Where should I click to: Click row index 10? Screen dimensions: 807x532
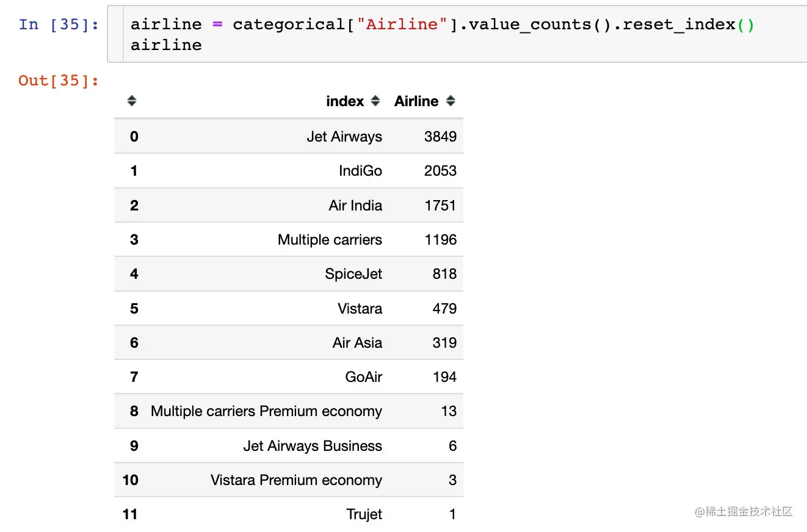coord(131,480)
